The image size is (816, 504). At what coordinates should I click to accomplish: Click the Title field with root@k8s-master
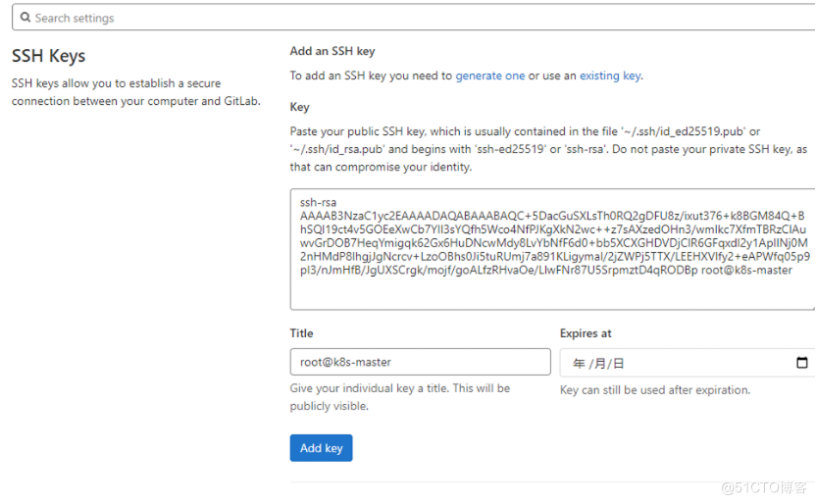[x=420, y=362]
